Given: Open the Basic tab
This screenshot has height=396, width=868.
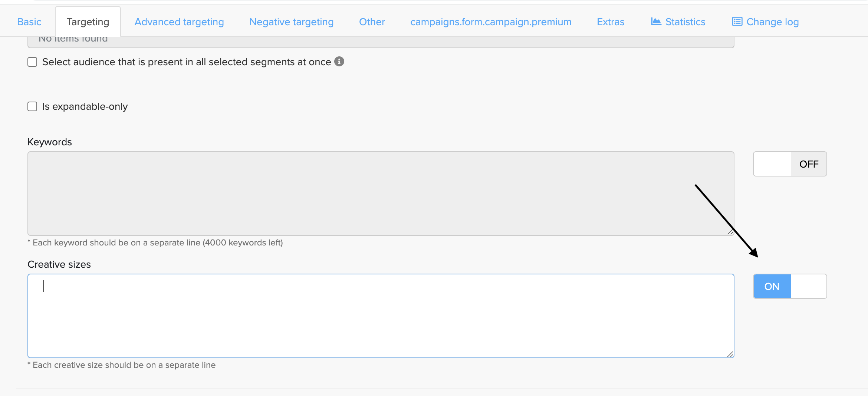Looking at the screenshot, I should point(29,22).
